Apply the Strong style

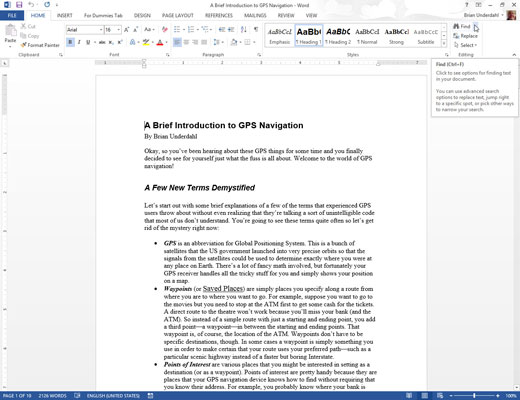click(396, 35)
